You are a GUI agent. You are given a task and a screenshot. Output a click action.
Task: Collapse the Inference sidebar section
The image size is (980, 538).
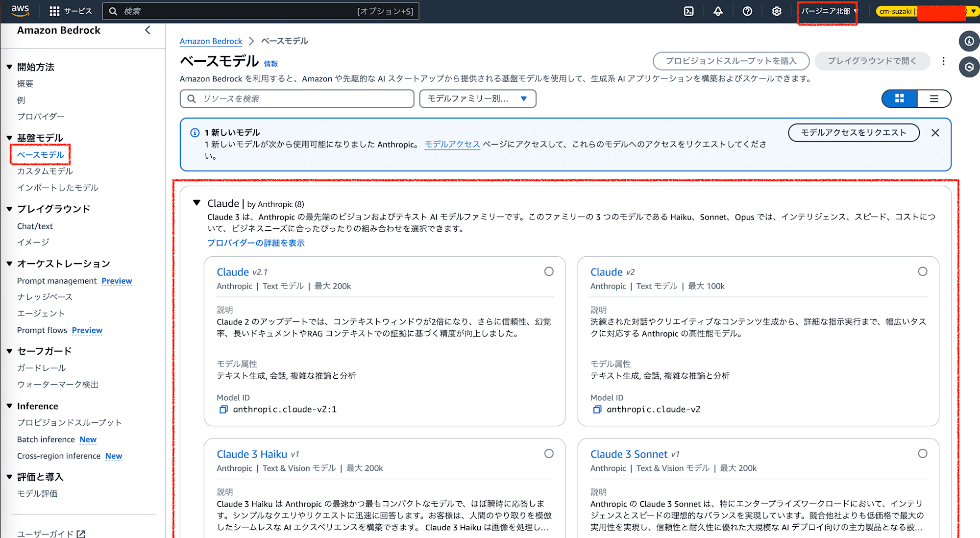[x=9, y=406]
